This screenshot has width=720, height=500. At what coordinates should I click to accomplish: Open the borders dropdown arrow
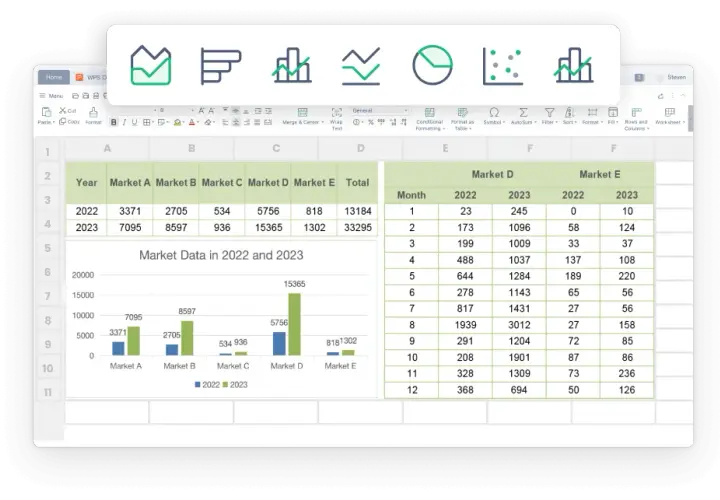[152, 122]
